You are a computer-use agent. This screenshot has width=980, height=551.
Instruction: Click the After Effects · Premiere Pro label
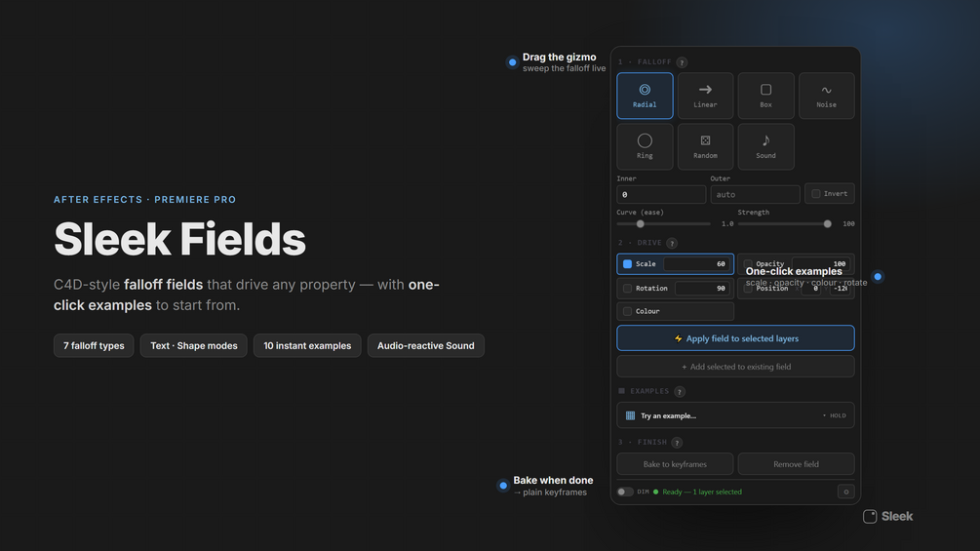coord(145,200)
